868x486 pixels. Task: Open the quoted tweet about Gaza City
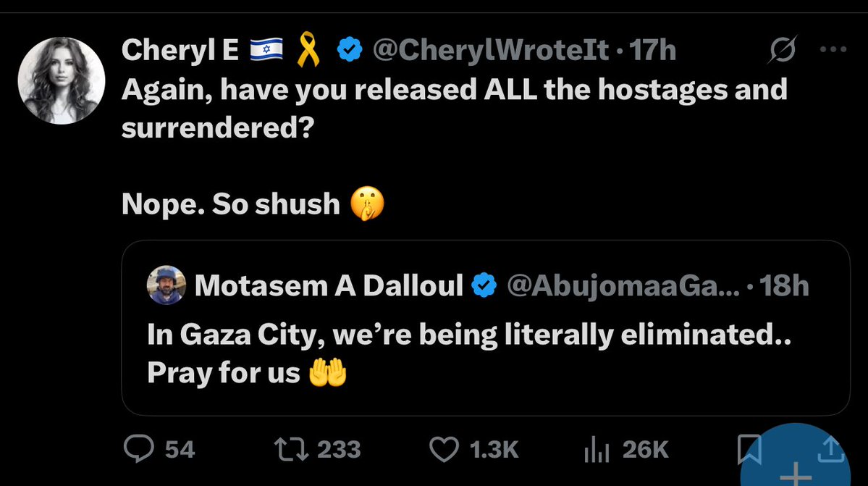tap(485, 355)
